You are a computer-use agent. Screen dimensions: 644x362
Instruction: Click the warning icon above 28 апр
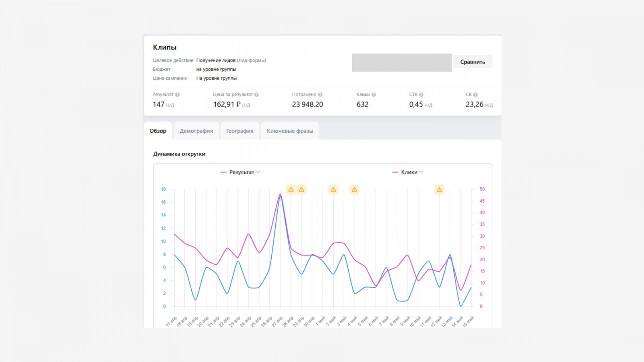[x=291, y=189]
